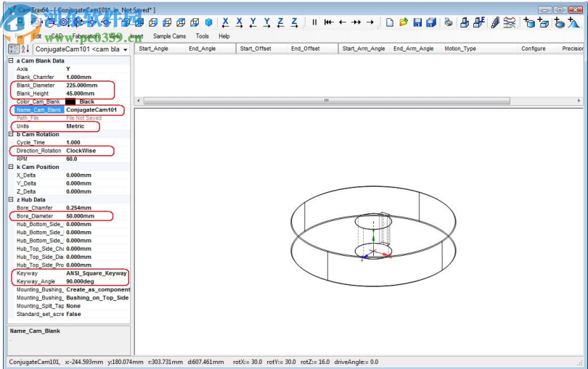588x369 pixels.
Task: Select the solid blue cube view icon
Action: 209,22
